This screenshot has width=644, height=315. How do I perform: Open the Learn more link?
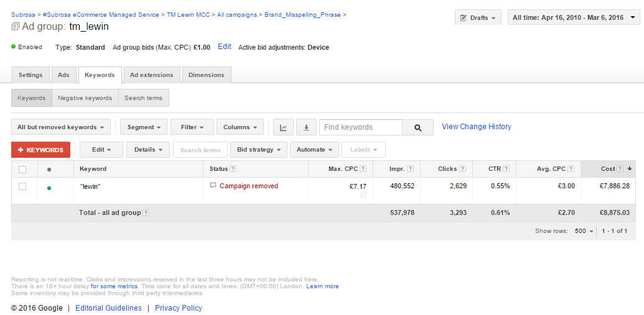pyautogui.click(x=322, y=286)
